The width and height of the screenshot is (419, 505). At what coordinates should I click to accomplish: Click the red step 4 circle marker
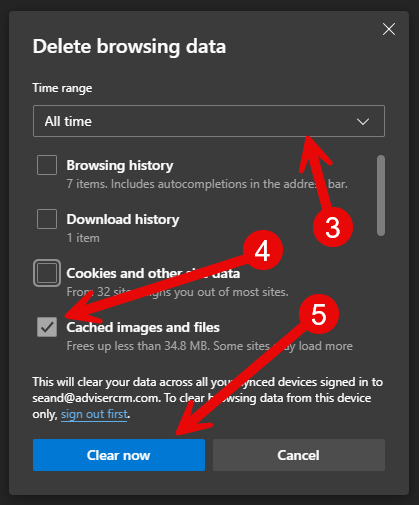[x=263, y=250]
